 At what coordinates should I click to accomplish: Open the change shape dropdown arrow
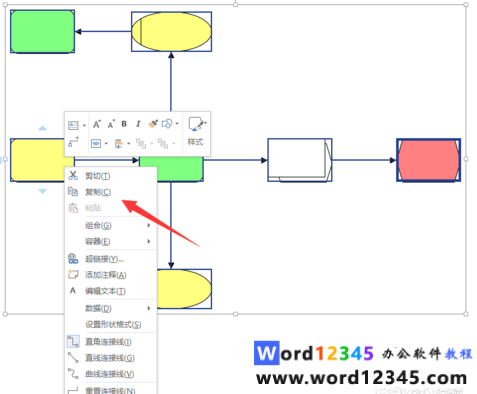pyautogui.click(x=177, y=124)
